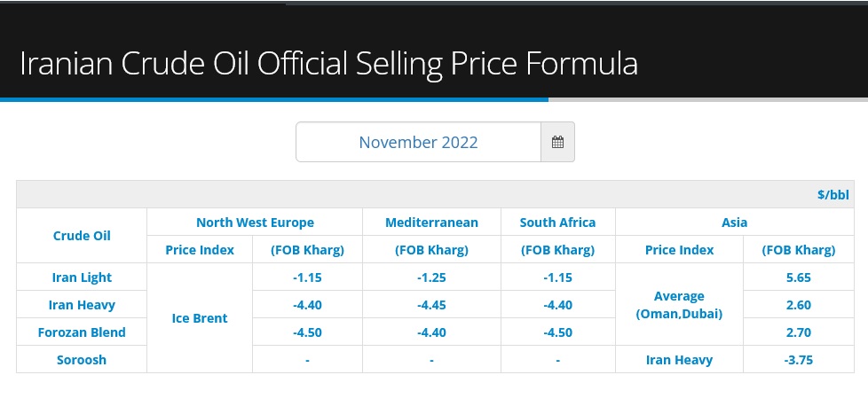Click the Iran Heavy price index for Soroosh

[x=679, y=360]
